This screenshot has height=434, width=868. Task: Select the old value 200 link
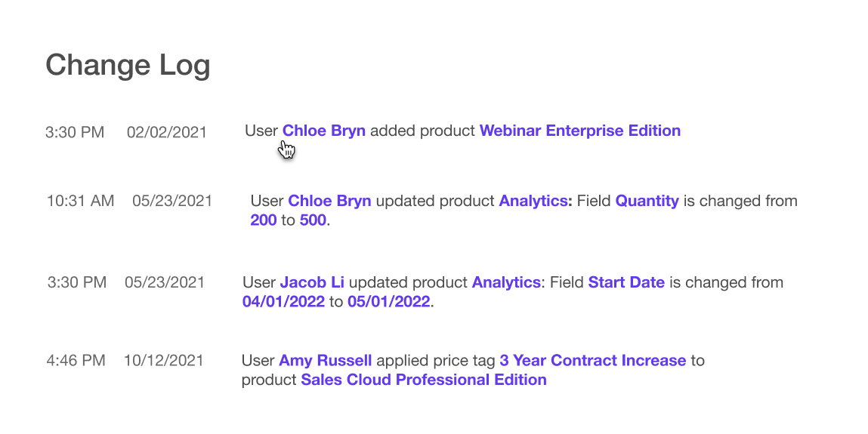tap(263, 221)
